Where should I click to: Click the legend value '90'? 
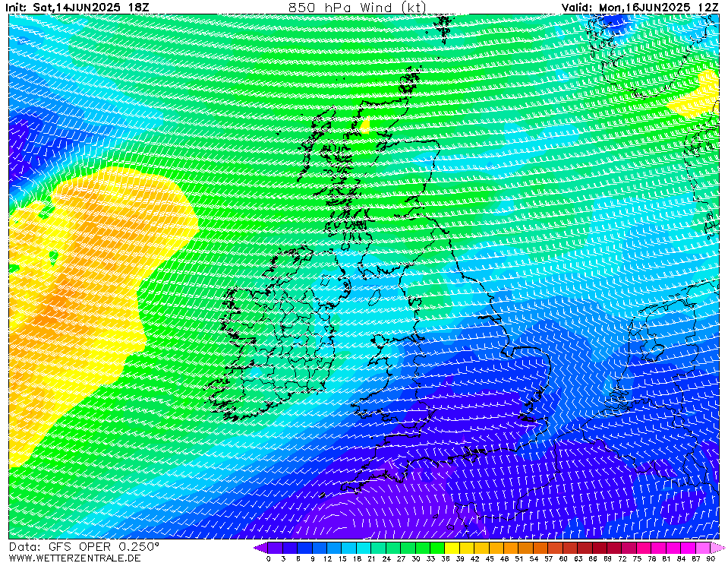click(711, 558)
